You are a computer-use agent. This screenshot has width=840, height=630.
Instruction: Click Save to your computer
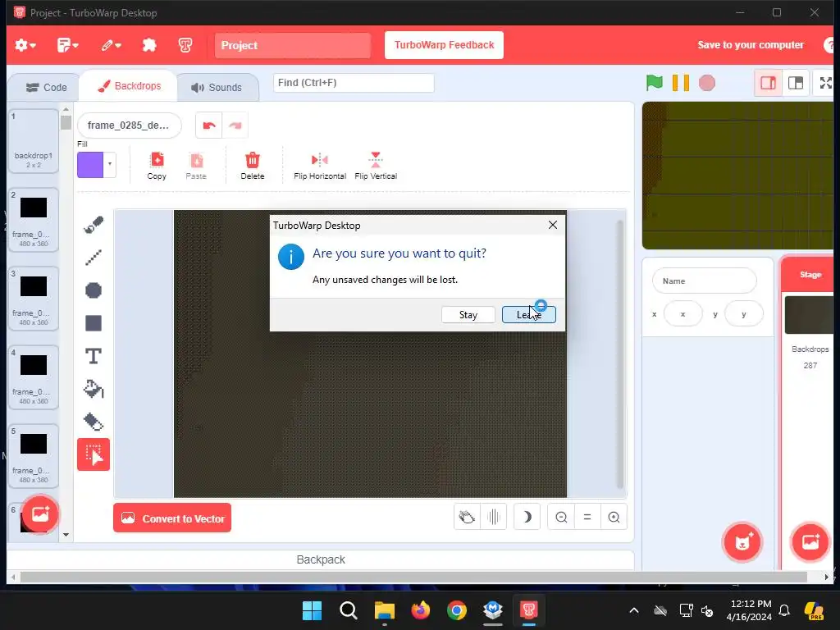point(751,45)
